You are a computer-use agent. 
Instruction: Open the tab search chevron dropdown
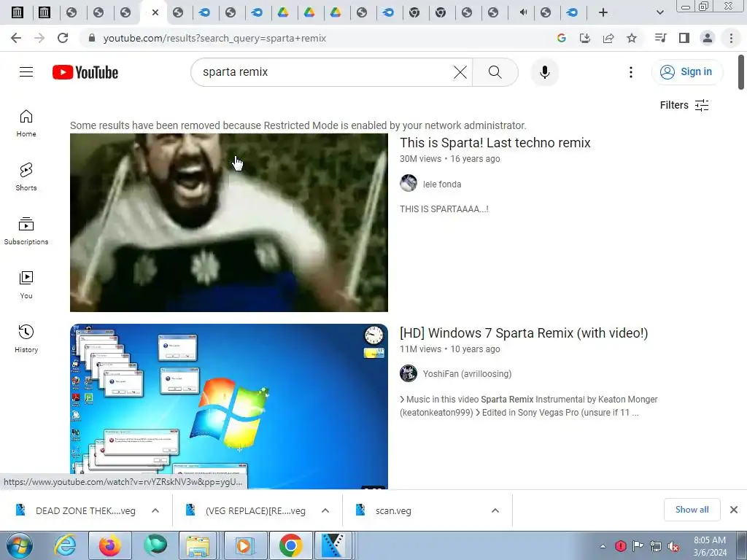tap(659, 12)
